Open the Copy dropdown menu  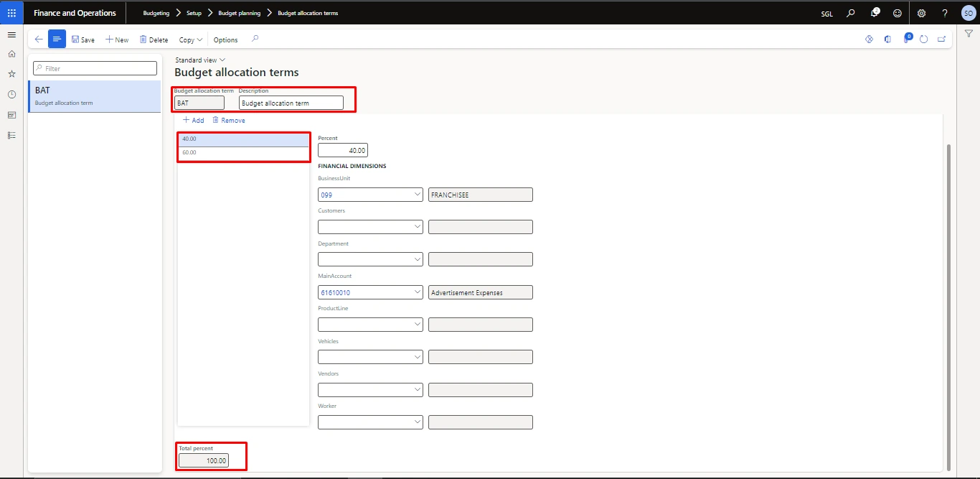[x=191, y=39]
